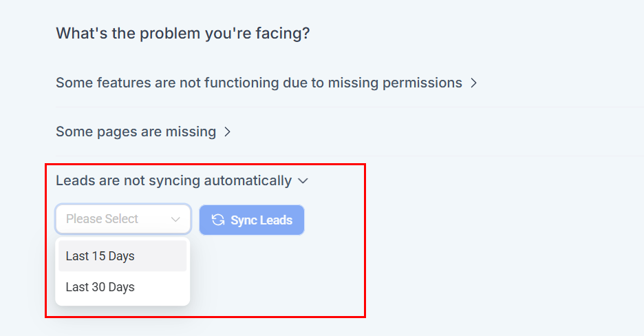Open the missing pages problem link
644x336 pixels.
(x=136, y=132)
